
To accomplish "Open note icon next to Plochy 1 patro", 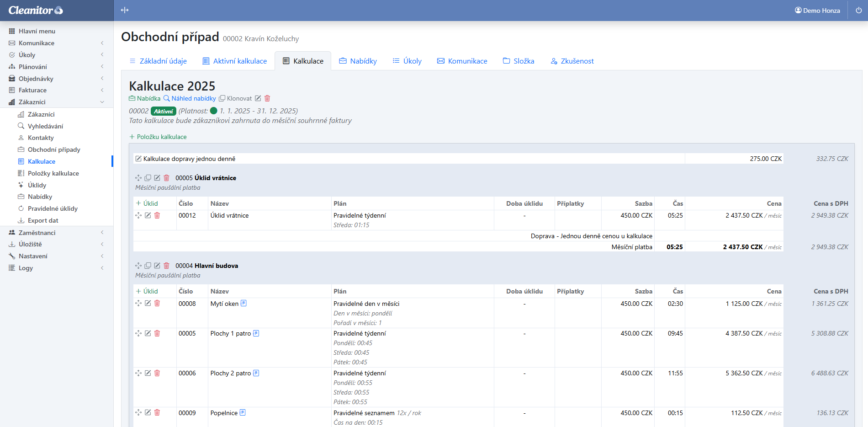I will 256,333.
